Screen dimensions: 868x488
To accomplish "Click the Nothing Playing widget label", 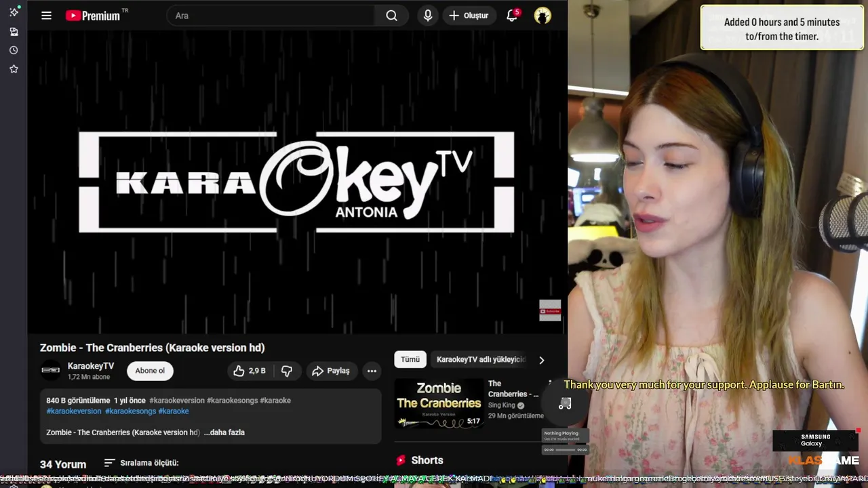I will point(561,432).
